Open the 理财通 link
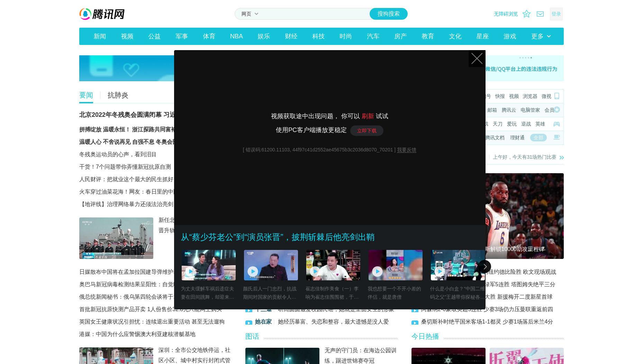This screenshot has width=643, height=364. (x=517, y=138)
